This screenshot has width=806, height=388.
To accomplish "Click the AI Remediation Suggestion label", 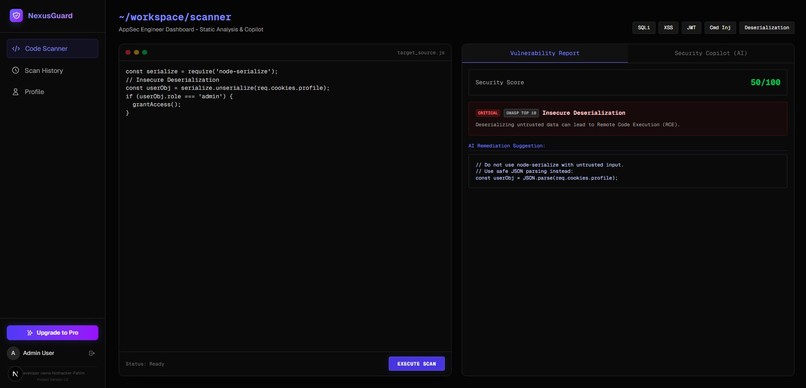I will pos(507,146).
